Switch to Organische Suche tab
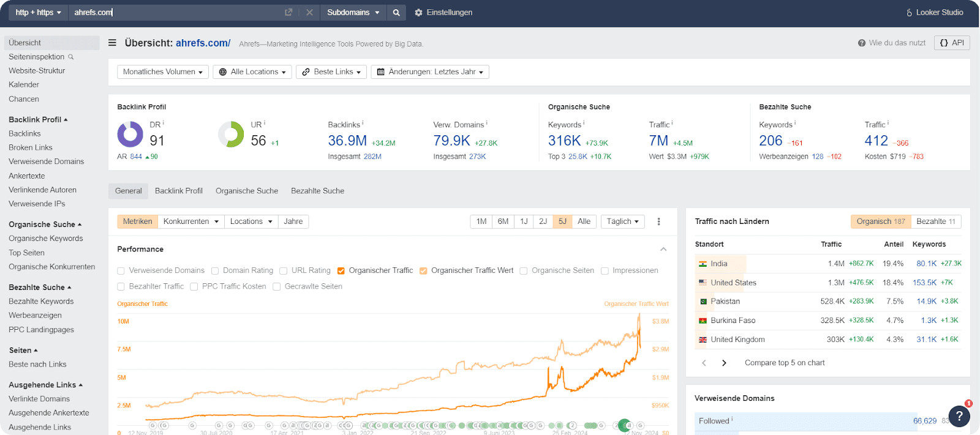Screen dimensions: 980x435 pyautogui.click(x=247, y=191)
